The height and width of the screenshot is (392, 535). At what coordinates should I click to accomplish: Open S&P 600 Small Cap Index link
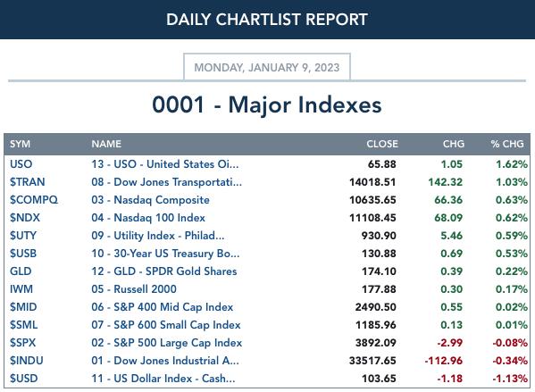tap(166, 325)
